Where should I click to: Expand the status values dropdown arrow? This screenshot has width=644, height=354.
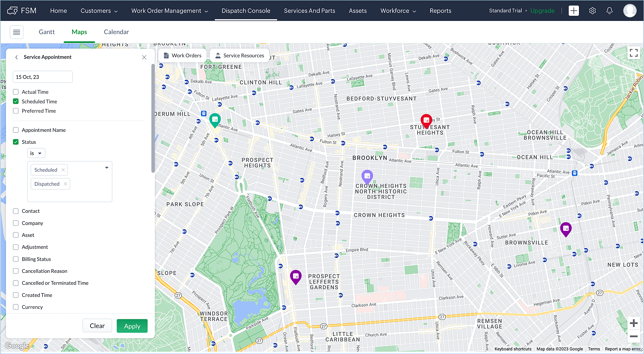coord(107,168)
